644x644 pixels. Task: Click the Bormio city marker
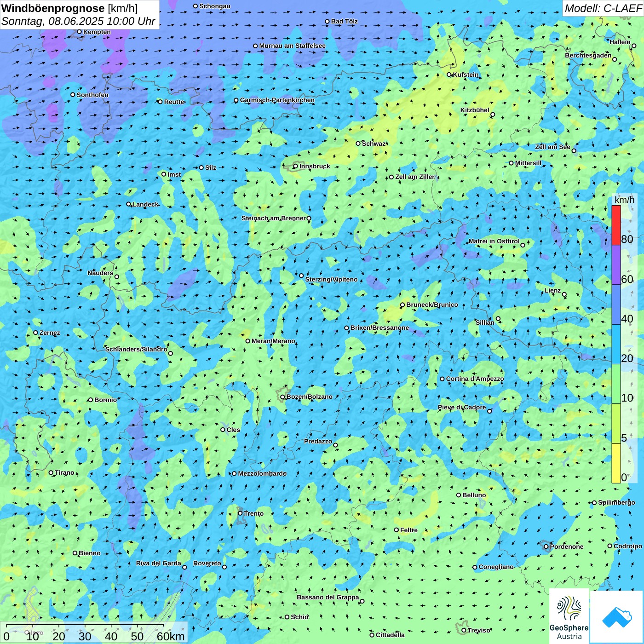pos(91,400)
